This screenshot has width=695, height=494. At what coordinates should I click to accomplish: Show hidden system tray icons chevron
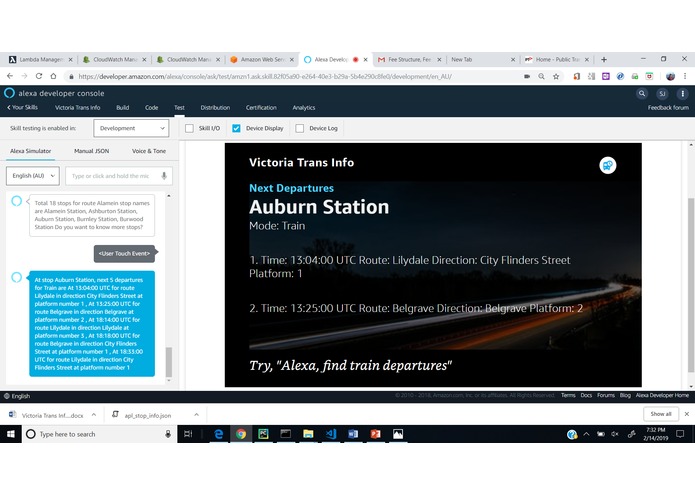(x=586, y=434)
